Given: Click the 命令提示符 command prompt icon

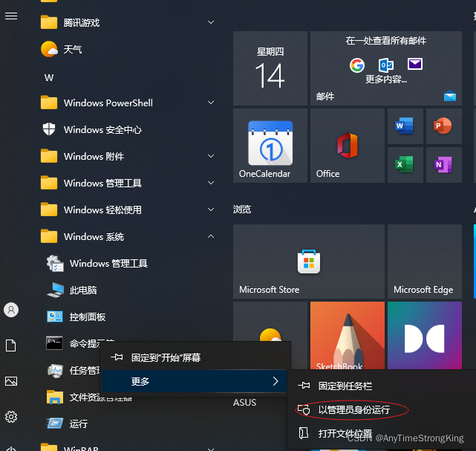Looking at the screenshot, I should (x=54, y=343).
